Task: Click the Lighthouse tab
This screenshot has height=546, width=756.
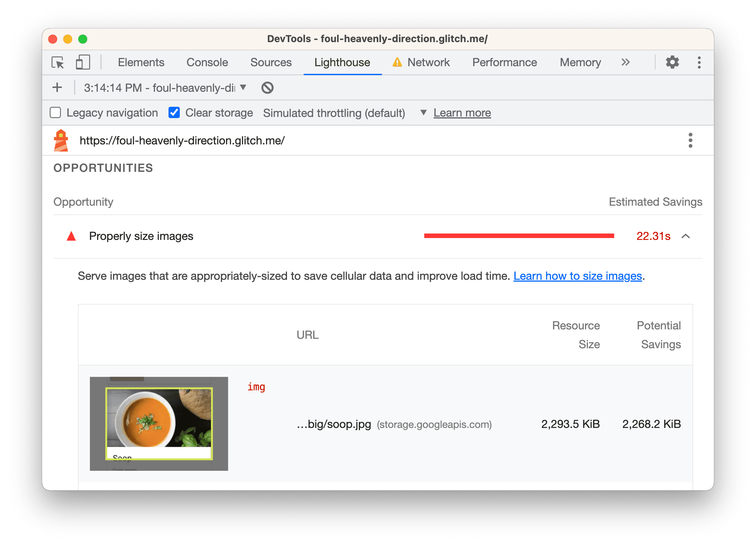Action: tap(343, 63)
